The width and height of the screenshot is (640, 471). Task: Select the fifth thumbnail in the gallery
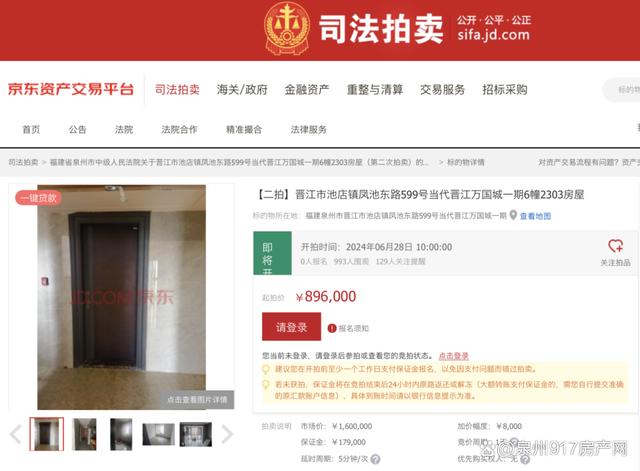pyautogui.click(x=196, y=434)
